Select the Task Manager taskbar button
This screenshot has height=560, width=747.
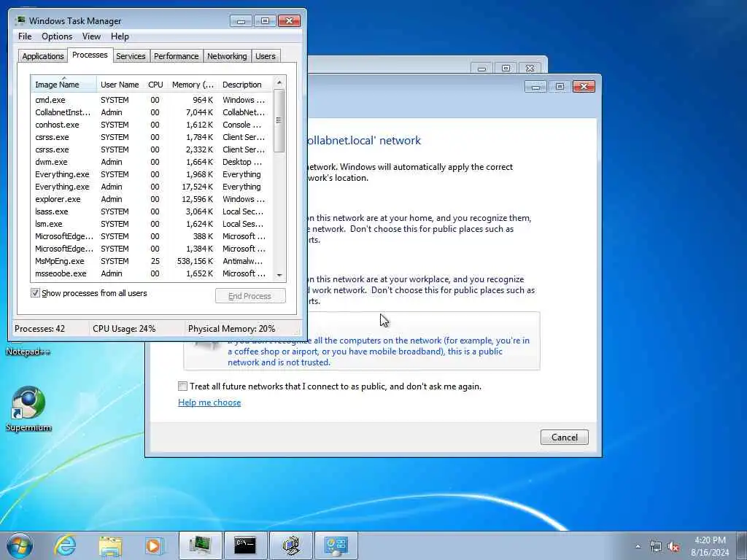(x=200, y=545)
